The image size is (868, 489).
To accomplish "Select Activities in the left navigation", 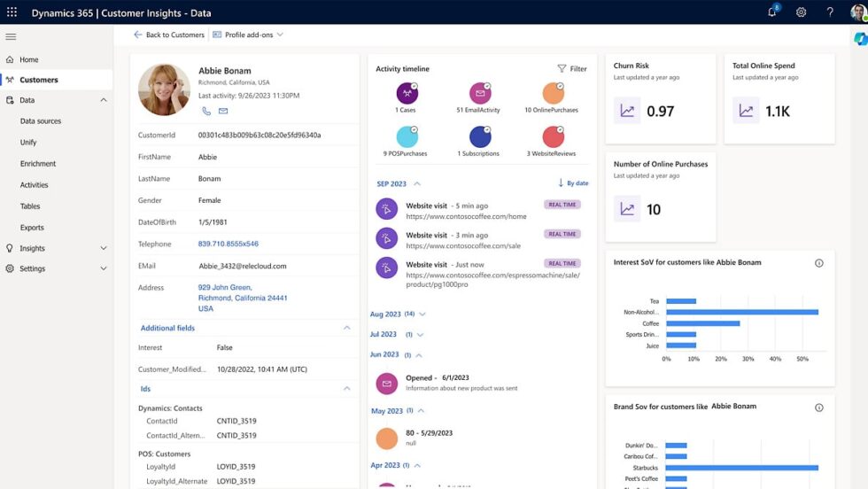I will [x=35, y=185].
